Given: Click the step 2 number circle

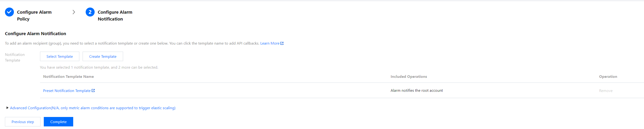Looking at the screenshot, I should pyautogui.click(x=90, y=12).
